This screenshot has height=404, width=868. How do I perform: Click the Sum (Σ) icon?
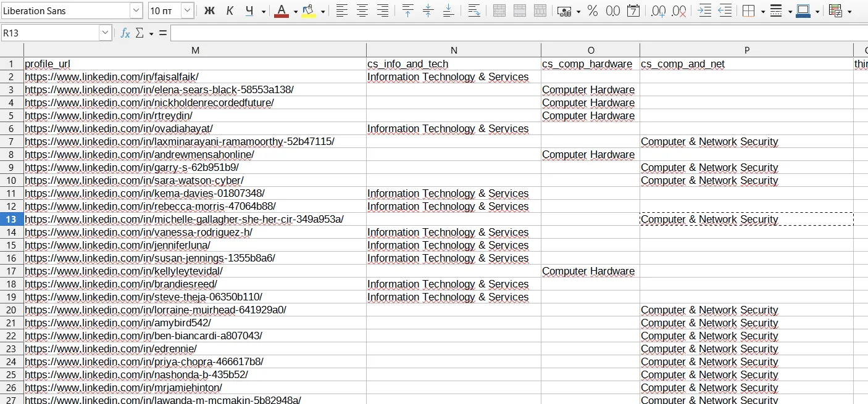[x=140, y=33]
